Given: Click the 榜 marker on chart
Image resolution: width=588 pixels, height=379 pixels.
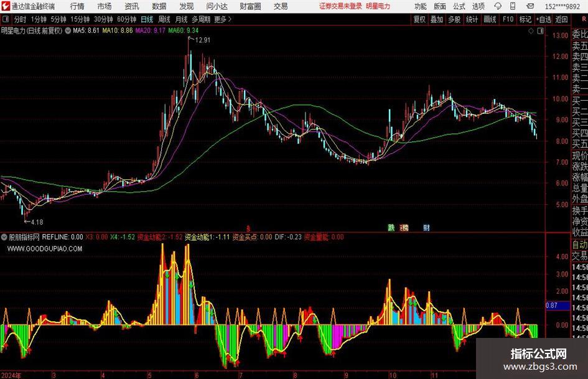Looking at the screenshot, I should 404,227.
